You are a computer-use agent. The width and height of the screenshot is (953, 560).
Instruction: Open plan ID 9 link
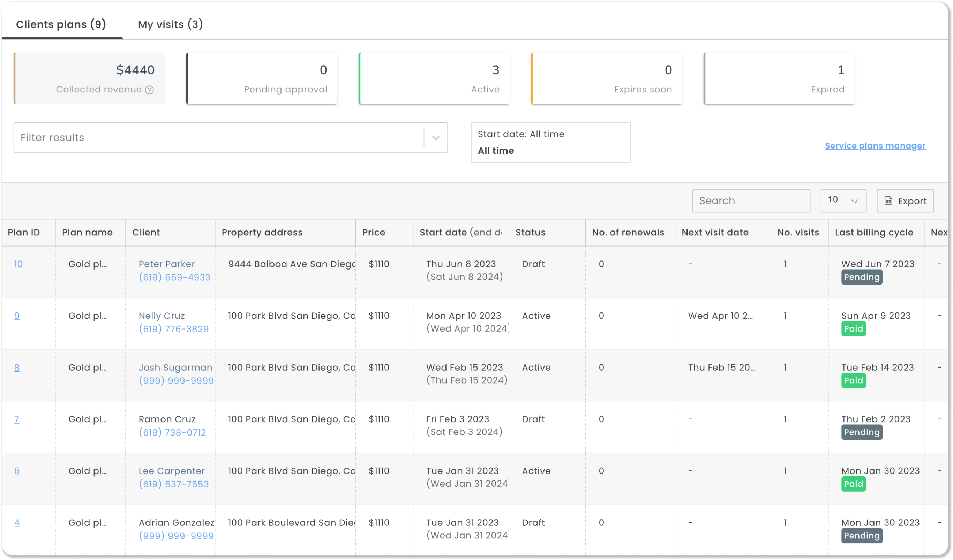point(17,316)
